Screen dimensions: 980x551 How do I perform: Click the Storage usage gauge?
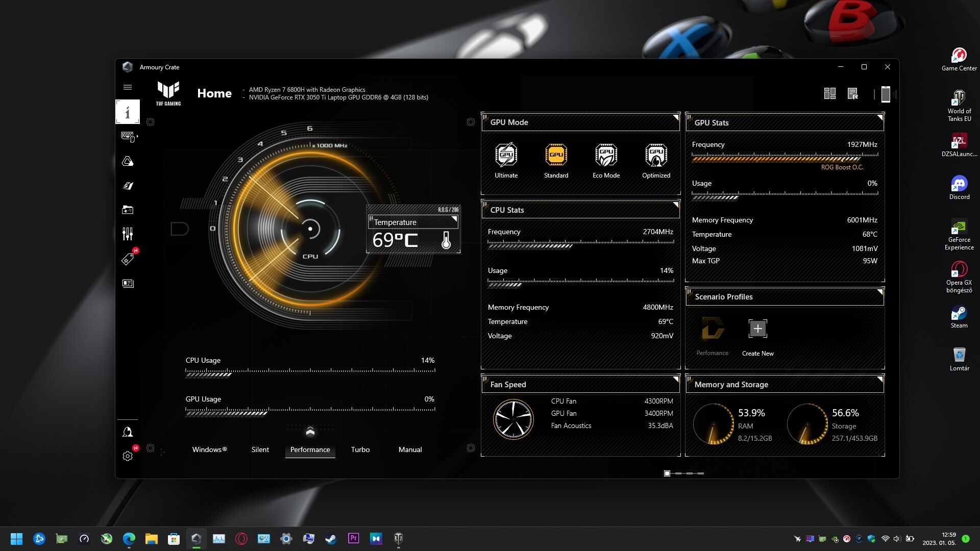click(807, 424)
